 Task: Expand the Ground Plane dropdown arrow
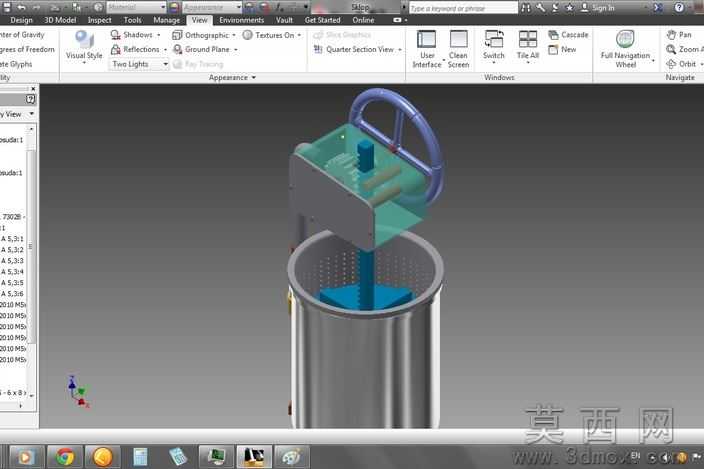coord(236,50)
